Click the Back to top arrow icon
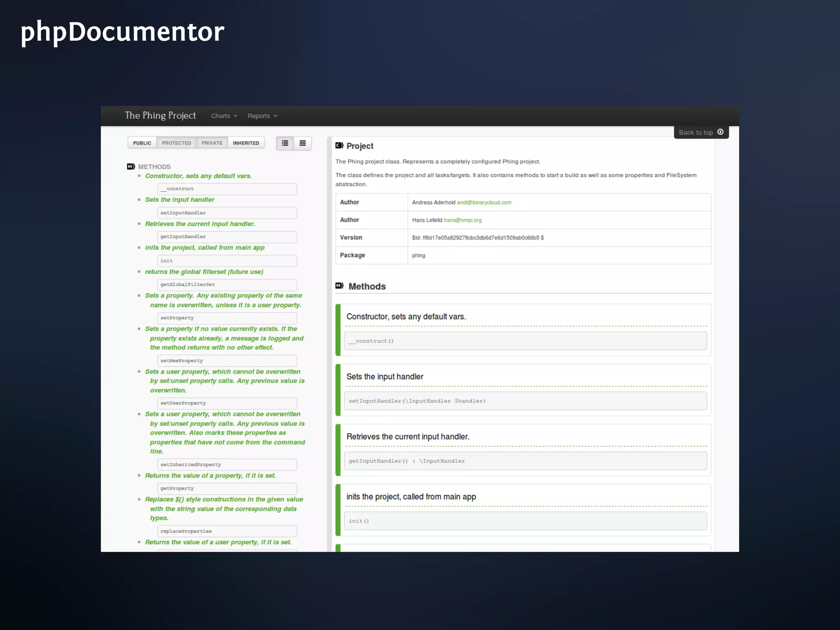This screenshot has height=630, width=840. [720, 132]
